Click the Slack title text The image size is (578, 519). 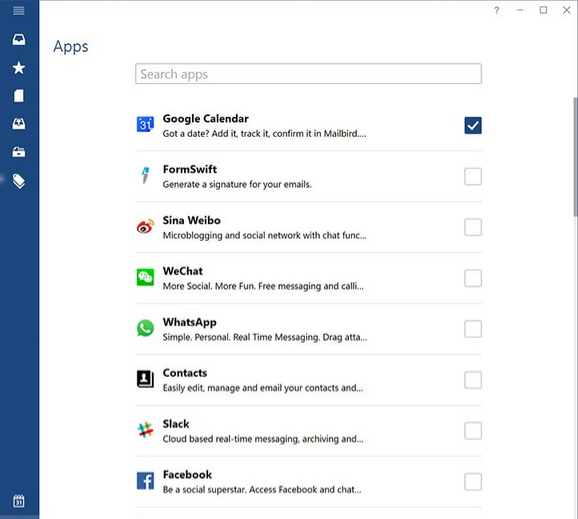coord(176,424)
